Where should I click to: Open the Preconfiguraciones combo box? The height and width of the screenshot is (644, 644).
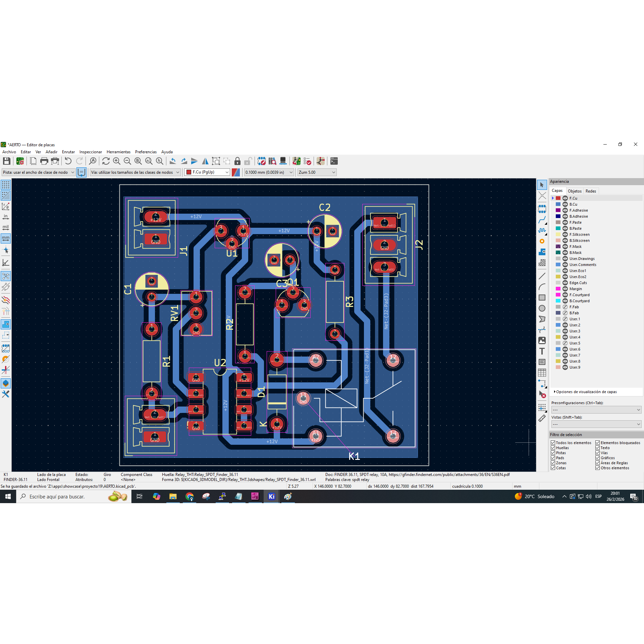coord(596,410)
